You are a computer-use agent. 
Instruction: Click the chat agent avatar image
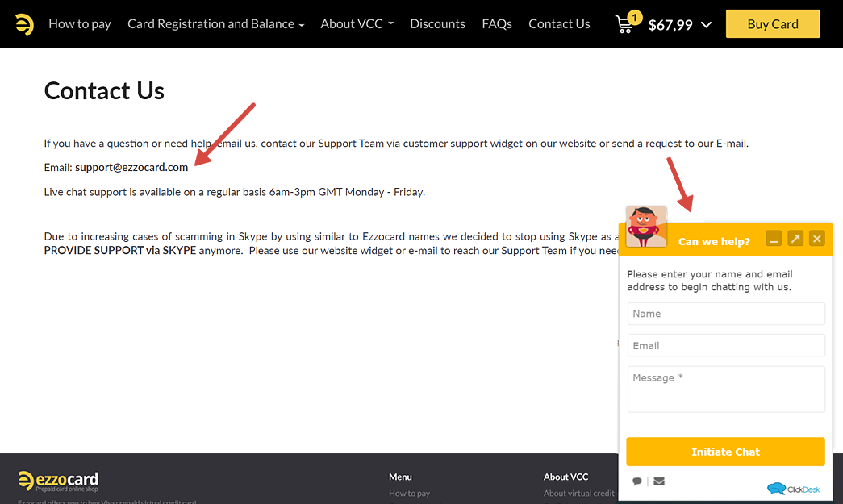coord(646,226)
